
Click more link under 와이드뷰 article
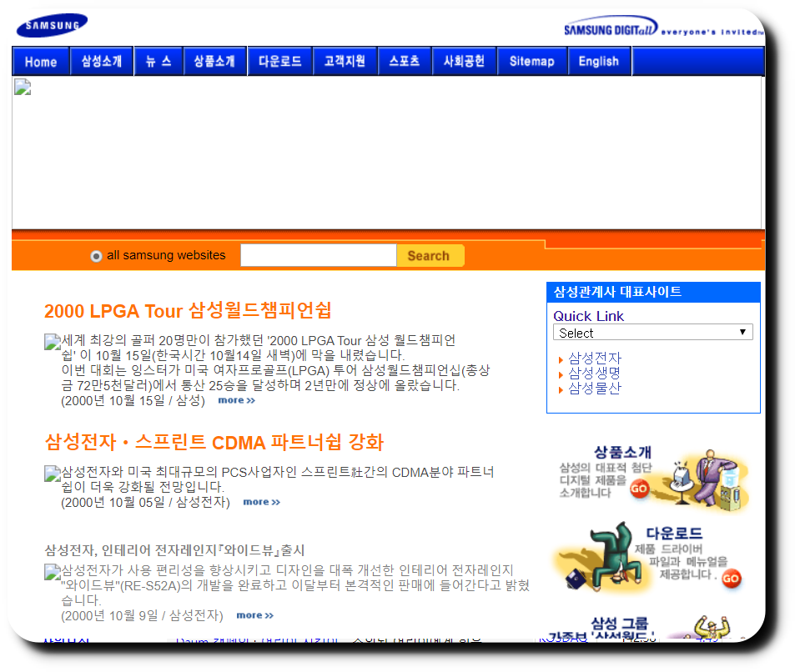(x=255, y=615)
